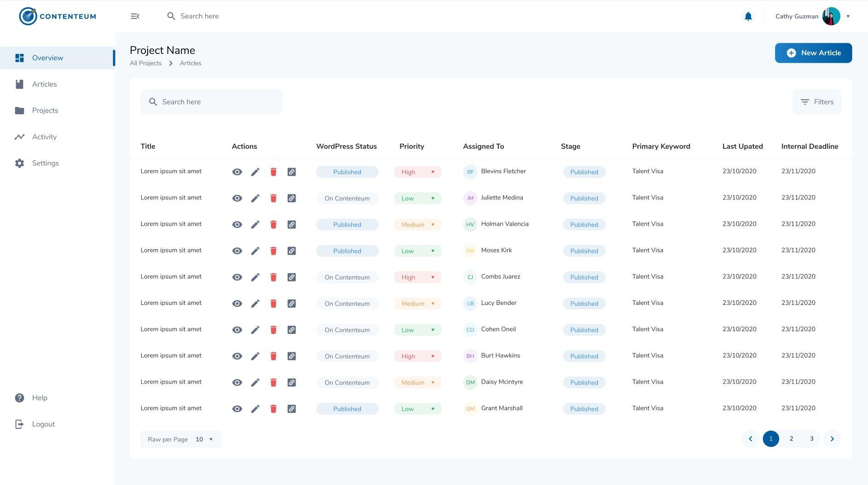Click the Help question mark icon
This screenshot has height=485, width=868.
click(19, 398)
